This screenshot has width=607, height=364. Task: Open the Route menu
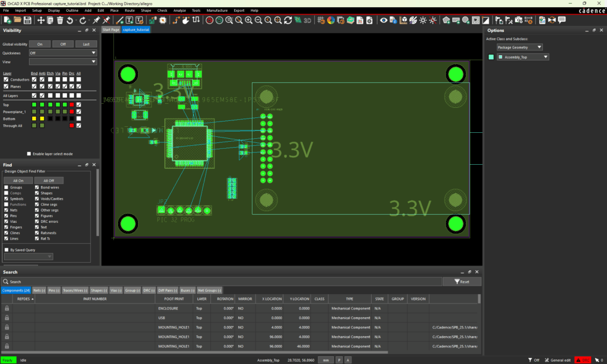click(x=130, y=10)
